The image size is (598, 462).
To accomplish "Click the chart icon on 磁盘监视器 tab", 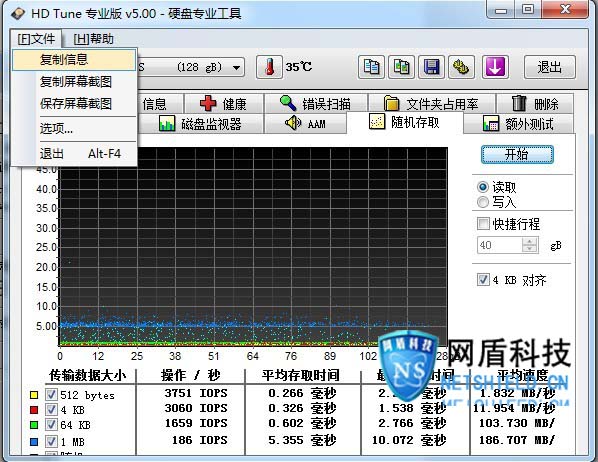I will click(167, 124).
